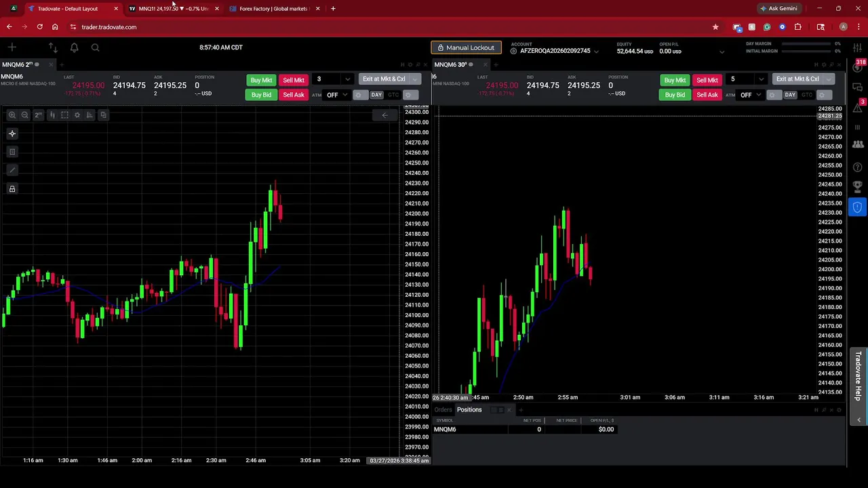Click Sell Ask on the right 30s chart
The height and width of the screenshot is (488, 868).
[x=707, y=95]
